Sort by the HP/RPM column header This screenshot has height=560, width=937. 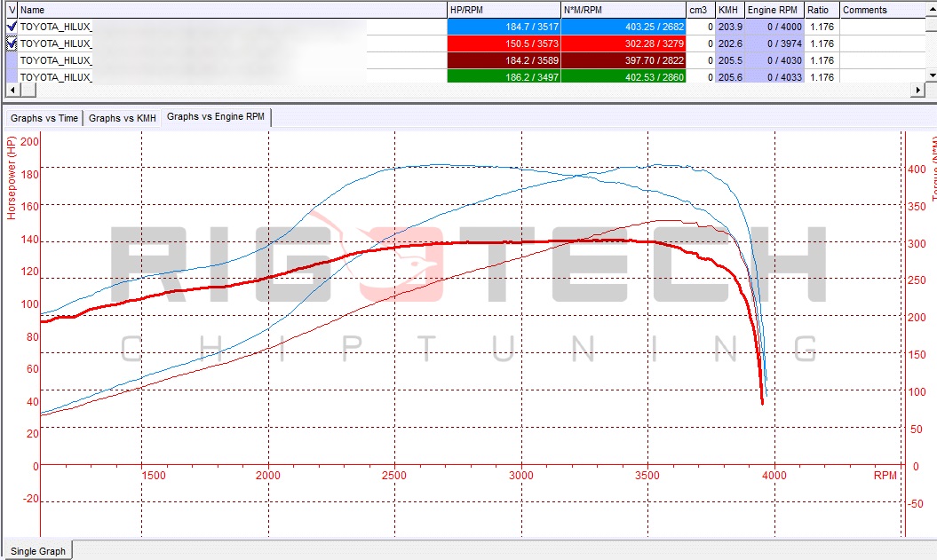[504, 10]
